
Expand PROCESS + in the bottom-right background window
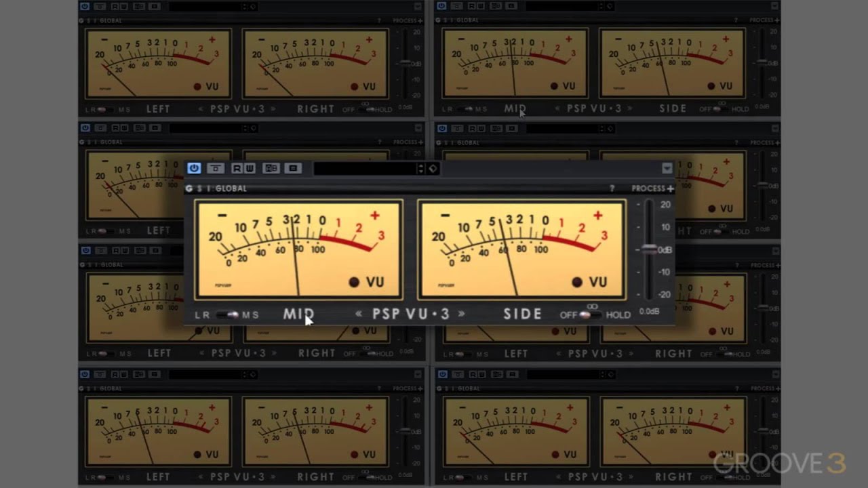(765, 388)
